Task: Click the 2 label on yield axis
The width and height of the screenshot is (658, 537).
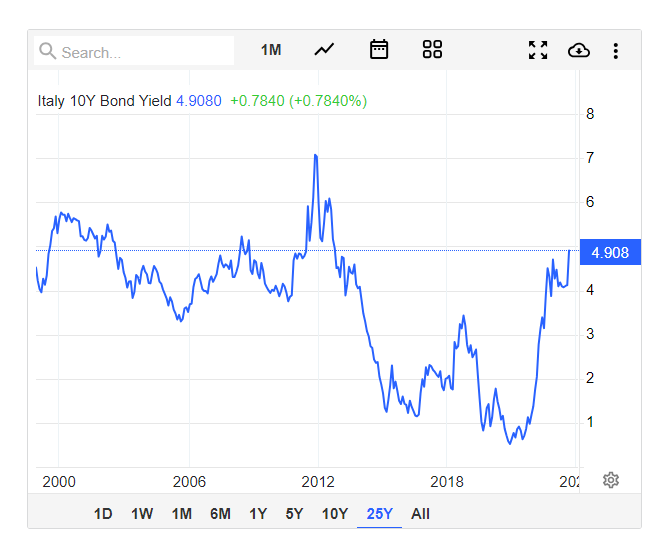Action: (x=590, y=378)
